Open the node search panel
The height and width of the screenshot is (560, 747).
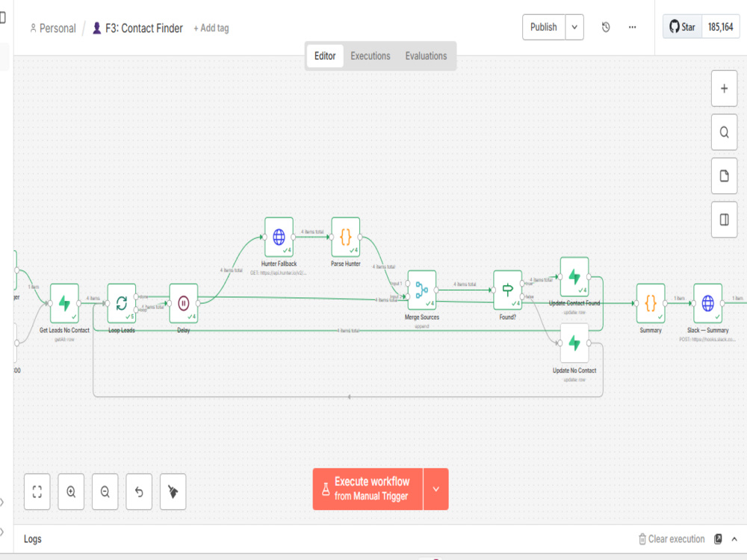pyautogui.click(x=724, y=132)
